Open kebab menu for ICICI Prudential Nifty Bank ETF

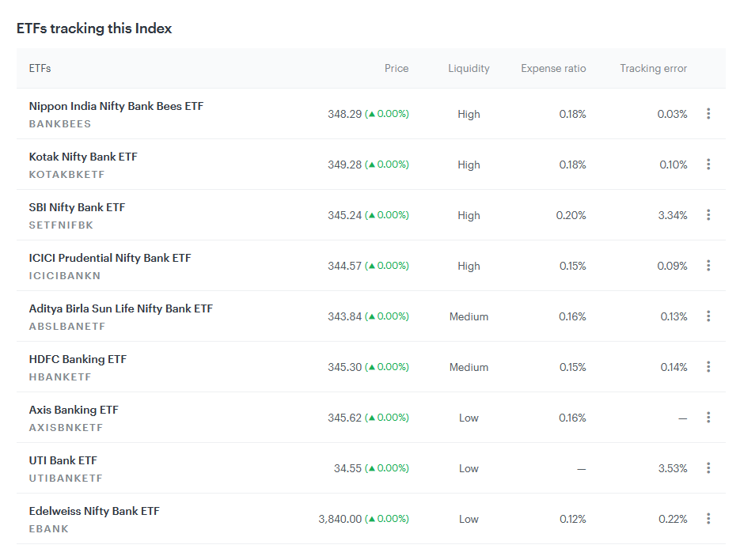(708, 266)
